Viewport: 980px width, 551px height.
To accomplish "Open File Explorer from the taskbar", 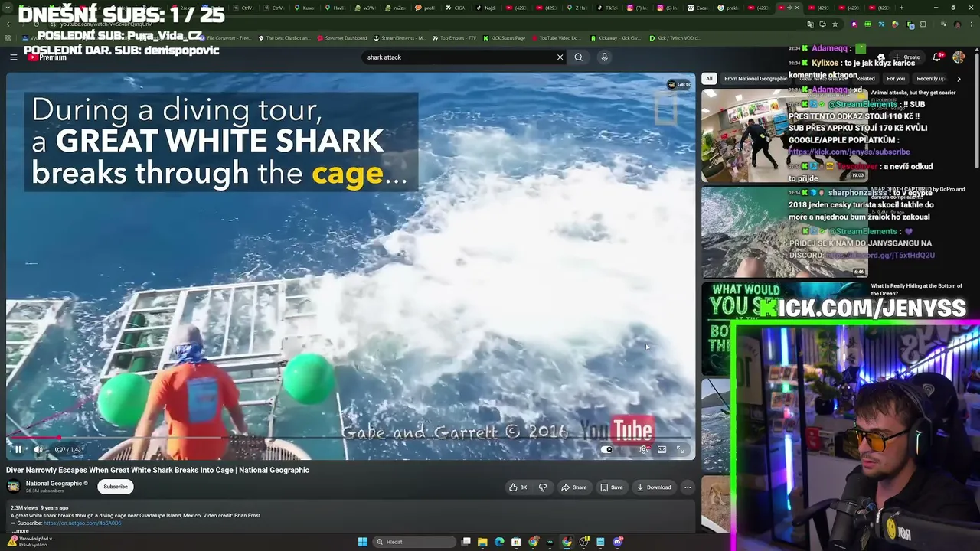I will coord(482,542).
